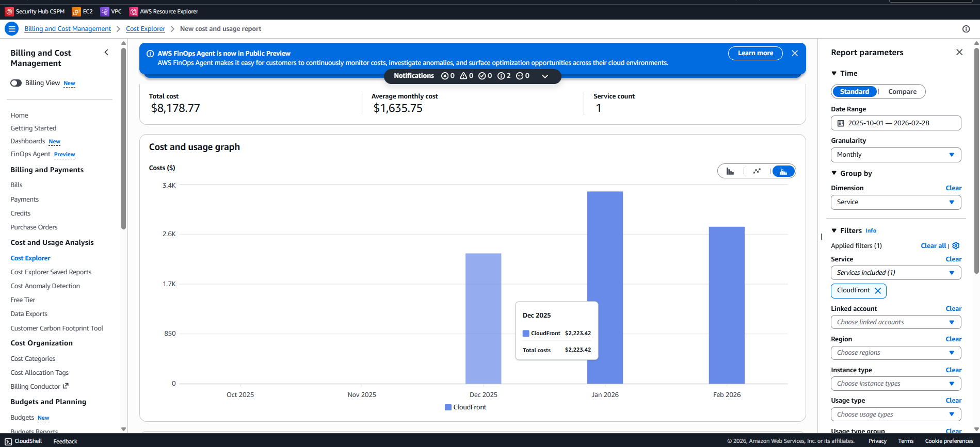Open Cost Allocation Tags page
This screenshot has width=980, height=447.
point(39,373)
